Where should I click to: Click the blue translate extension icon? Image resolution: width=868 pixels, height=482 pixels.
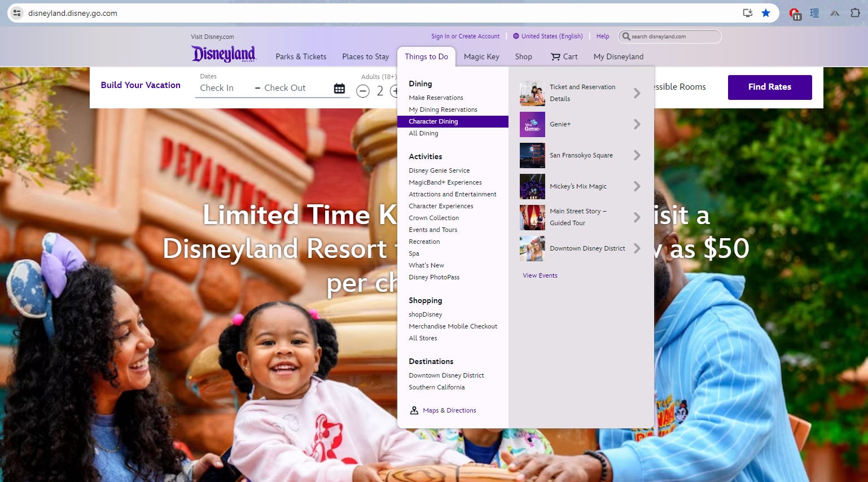tap(814, 13)
